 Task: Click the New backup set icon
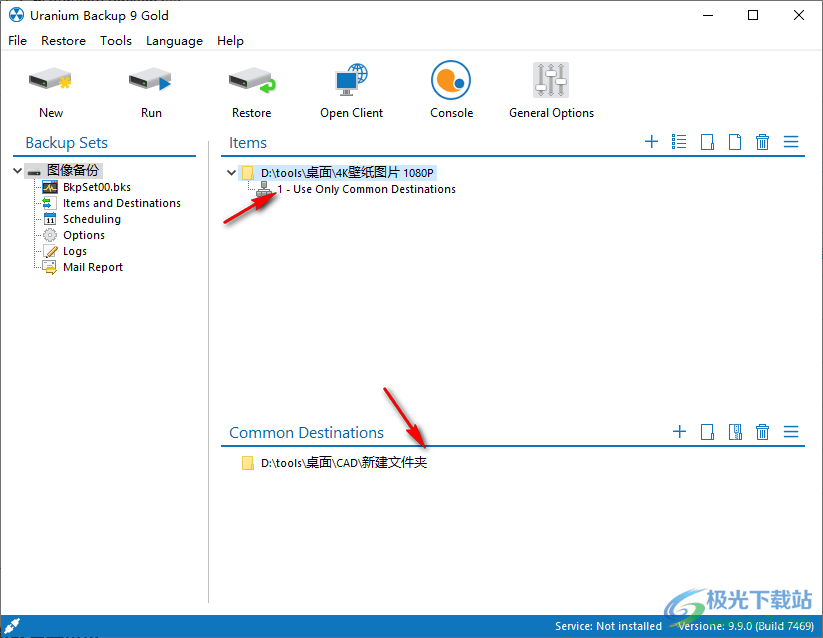51,82
